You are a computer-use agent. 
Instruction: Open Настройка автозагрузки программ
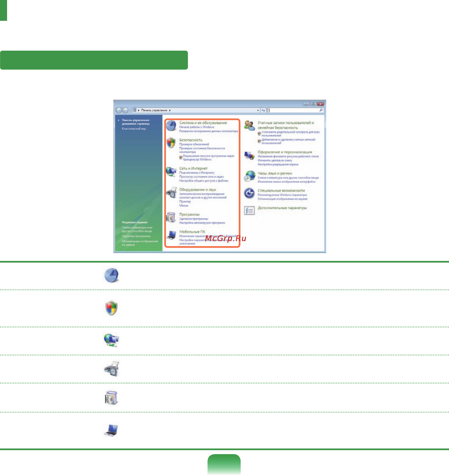coord(202,223)
